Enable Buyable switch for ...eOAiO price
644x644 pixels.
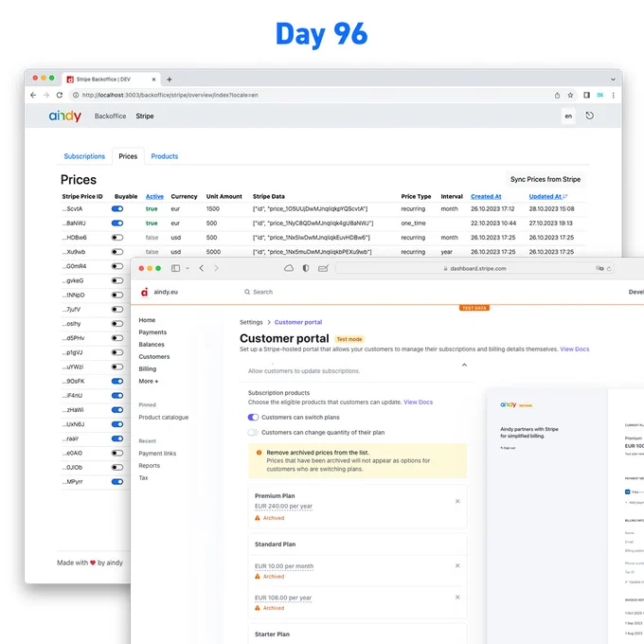pyautogui.click(x=117, y=453)
